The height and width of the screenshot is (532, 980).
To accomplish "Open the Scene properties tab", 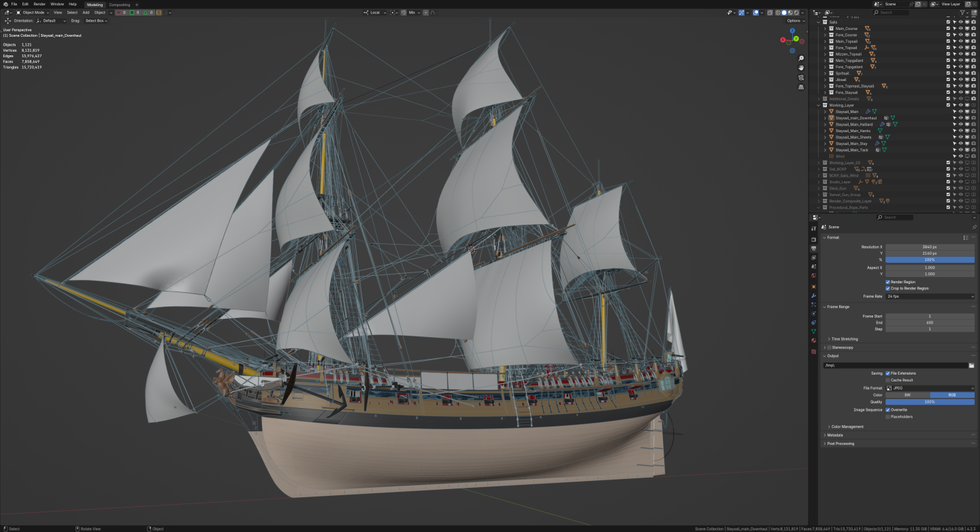I will pyautogui.click(x=813, y=266).
